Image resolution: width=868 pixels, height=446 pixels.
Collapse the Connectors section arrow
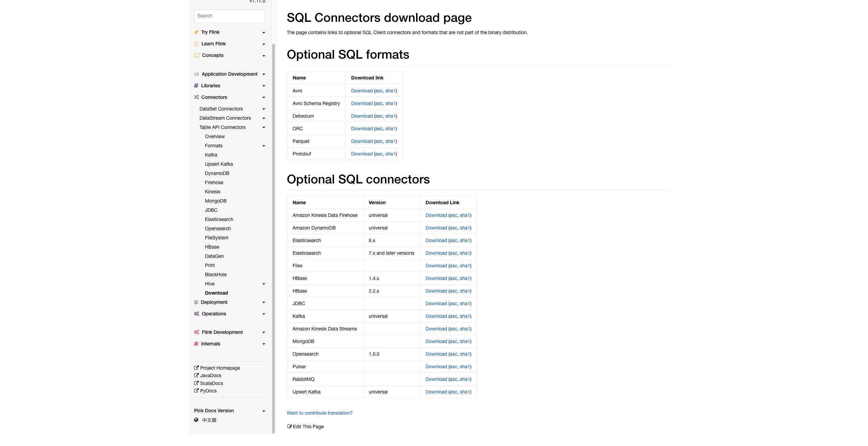(x=264, y=98)
